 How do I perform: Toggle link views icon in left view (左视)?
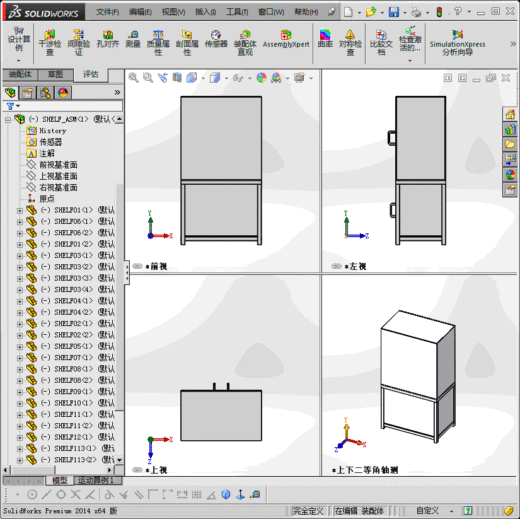[x=336, y=266]
